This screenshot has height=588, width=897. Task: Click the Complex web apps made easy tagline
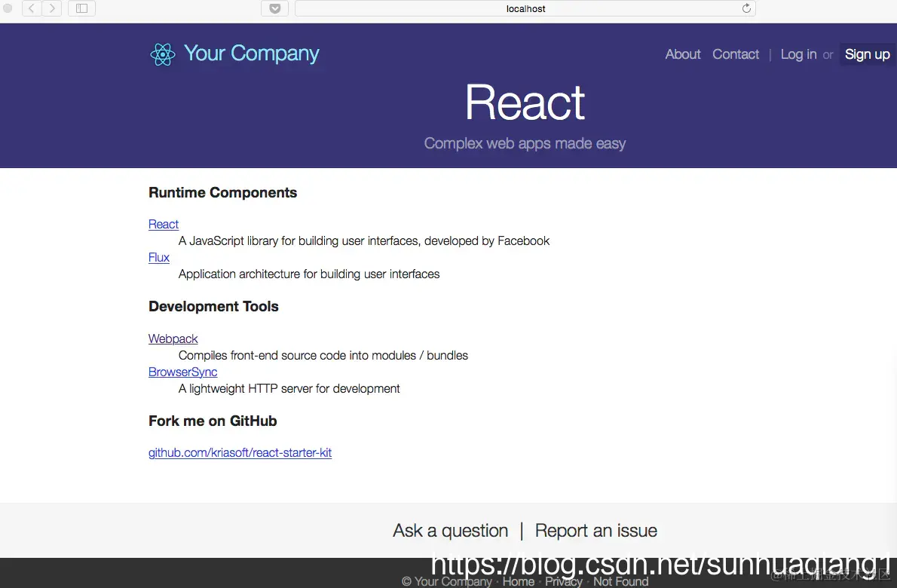pyautogui.click(x=525, y=143)
